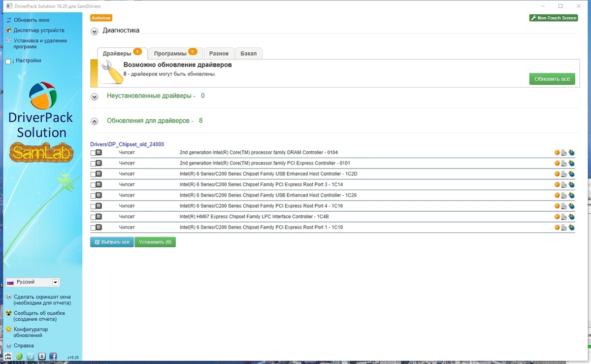The image size is (591, 364).
Task: Click sun icon in Root Port 1 1C10 row
Action: (557, 228)
